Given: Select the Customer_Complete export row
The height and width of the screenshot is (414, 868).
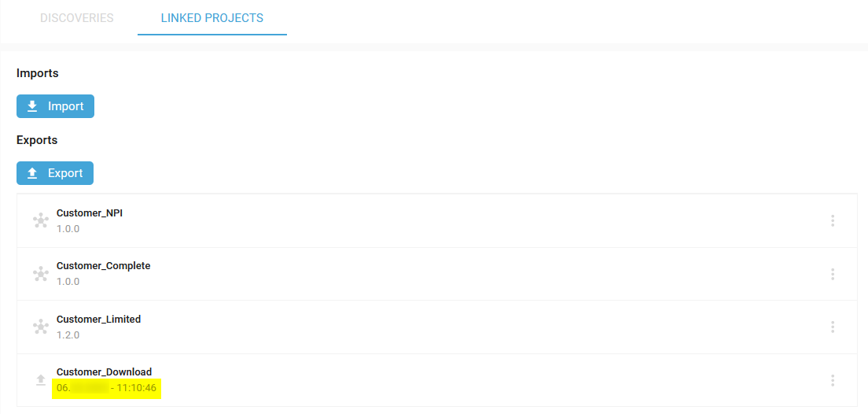Looking at the screenshot, I should click(x=437, y=275).
